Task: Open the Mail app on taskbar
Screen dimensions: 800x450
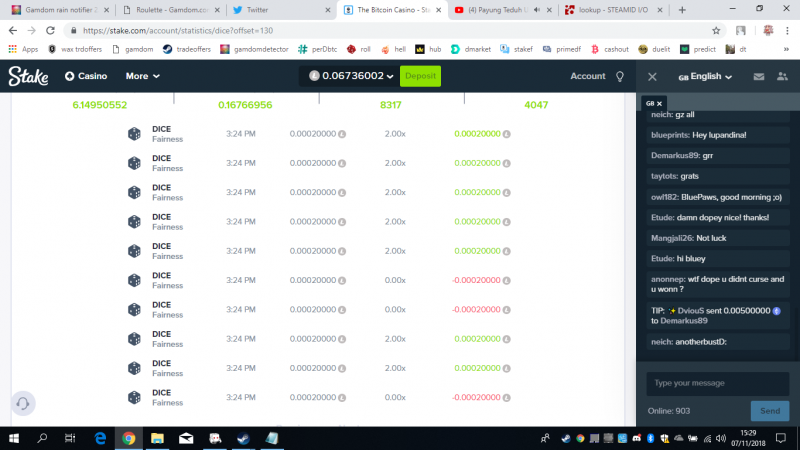Action: click(186, 438)
